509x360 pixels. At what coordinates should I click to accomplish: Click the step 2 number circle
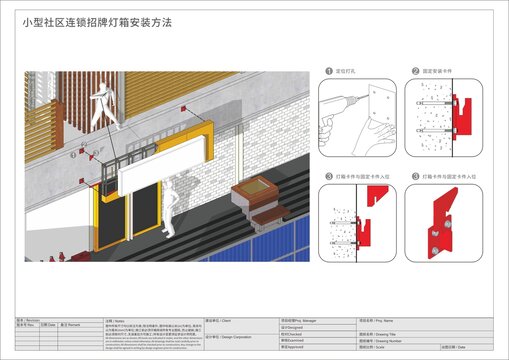click(415, 71)
